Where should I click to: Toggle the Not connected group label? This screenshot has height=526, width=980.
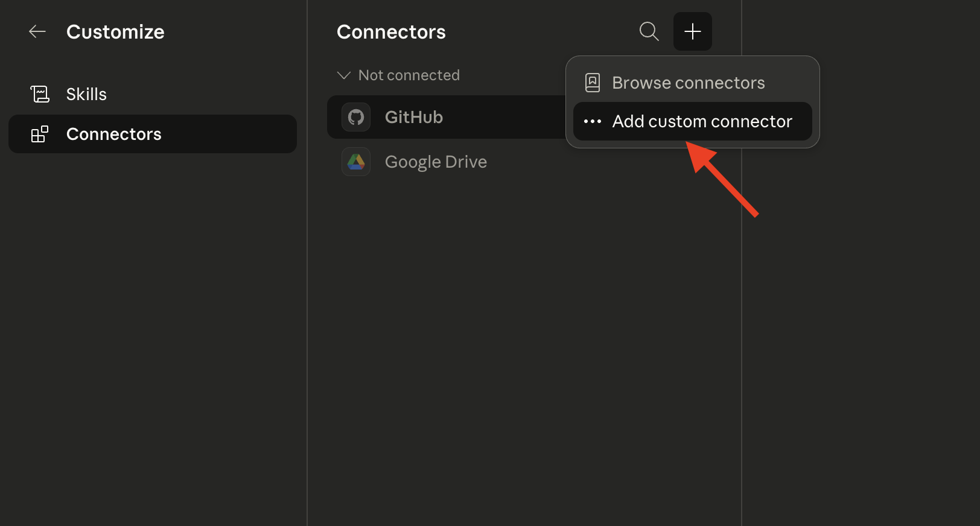[409, 75]
